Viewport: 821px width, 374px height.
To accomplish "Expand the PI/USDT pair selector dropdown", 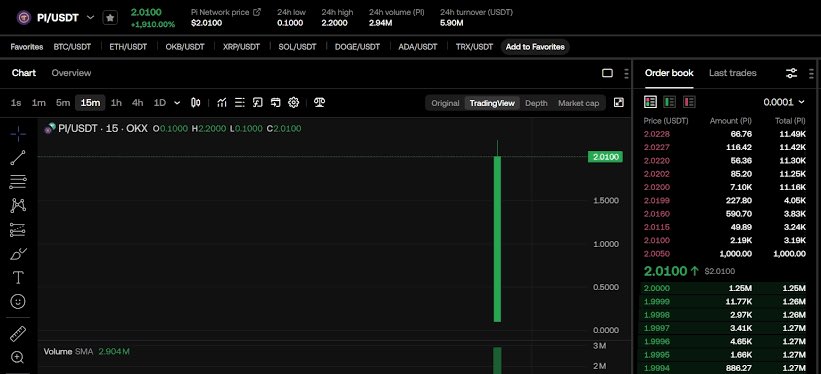I will (90, 17).
